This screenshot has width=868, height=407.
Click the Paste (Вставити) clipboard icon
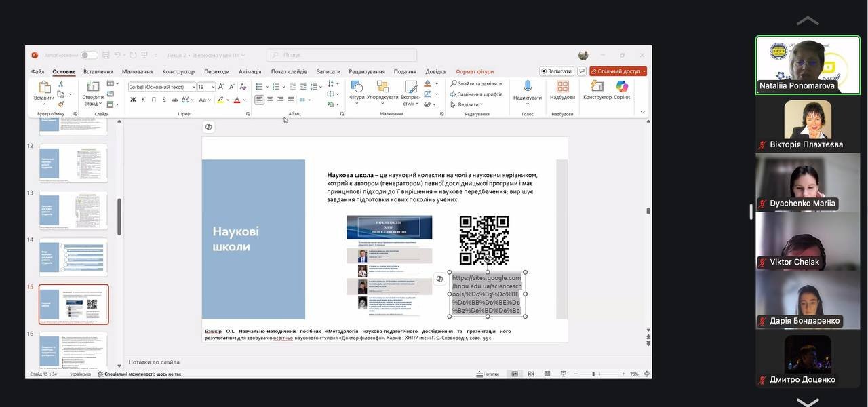tap(44, 88)
